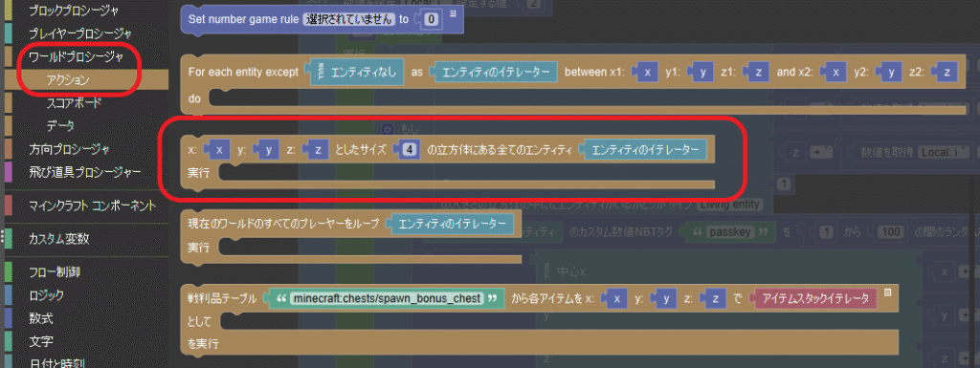This screenshot has width=980, height=368.
Task: Select the アイテムスタックイテレータ block
Action: pos(813,299)
